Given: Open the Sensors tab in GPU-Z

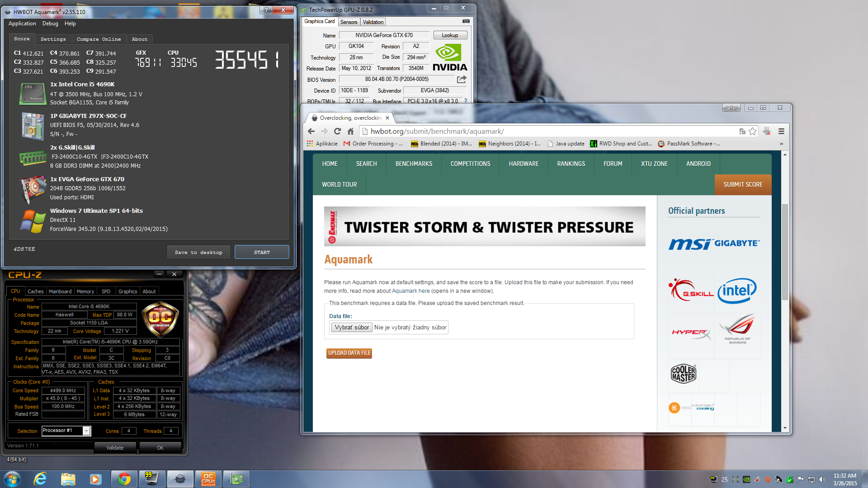Looking at the screenshot, I should point(349,22).
